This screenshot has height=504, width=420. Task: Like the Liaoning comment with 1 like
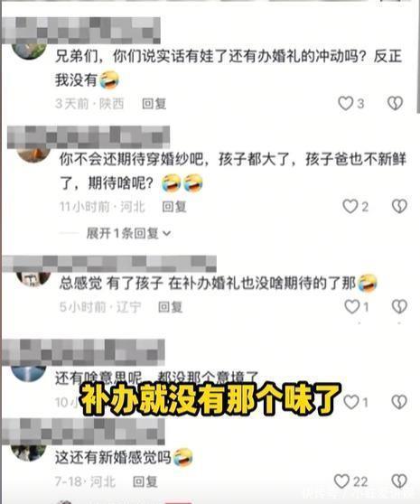click(x=352, y=306)
